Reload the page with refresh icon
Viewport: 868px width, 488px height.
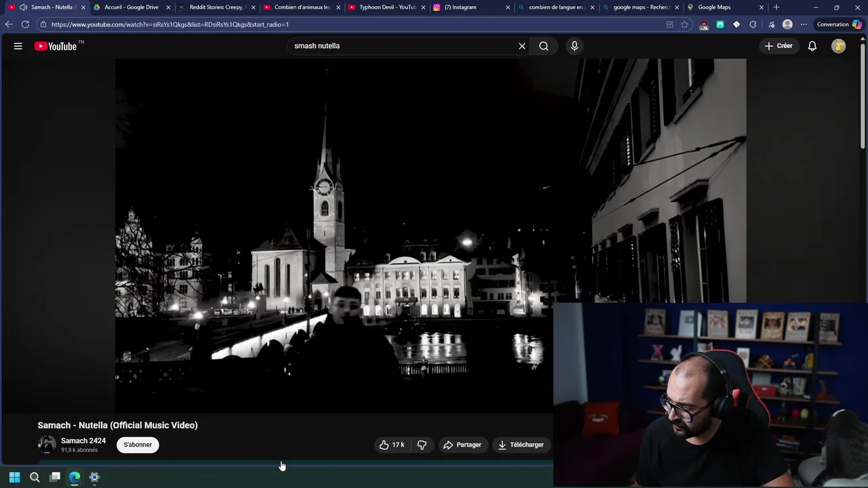pyautogui.click(x=25, y=24)
